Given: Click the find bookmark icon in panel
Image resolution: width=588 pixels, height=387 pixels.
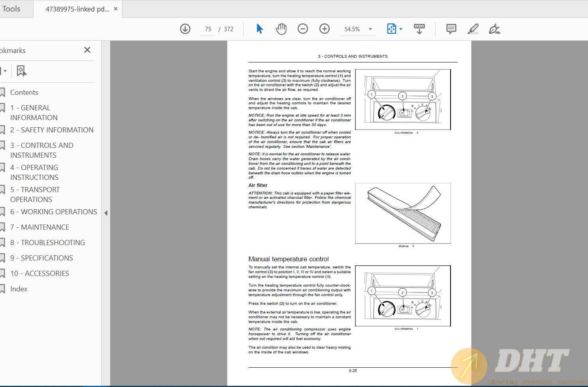Looking at the screenshot, I should (x=21, y=71).
